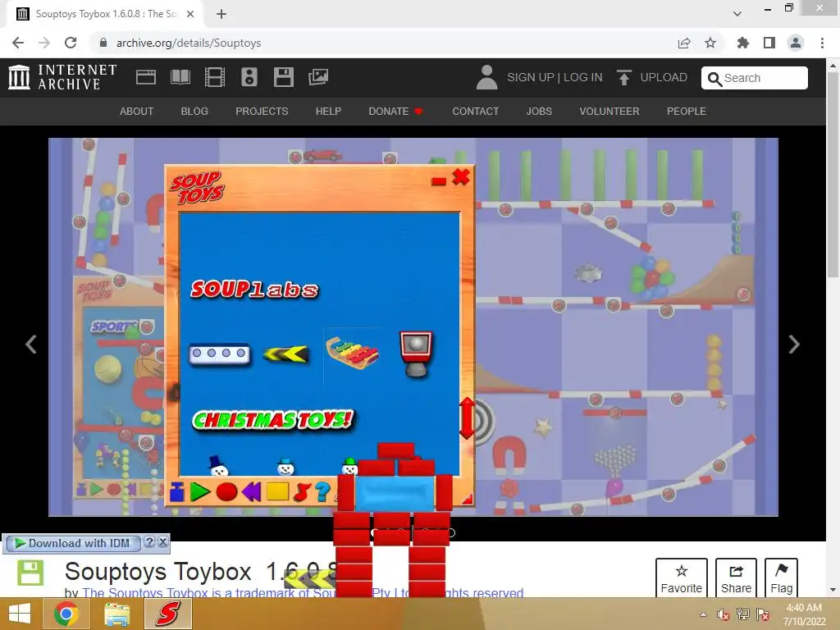Open the Texts book icon

coord(180,77)
